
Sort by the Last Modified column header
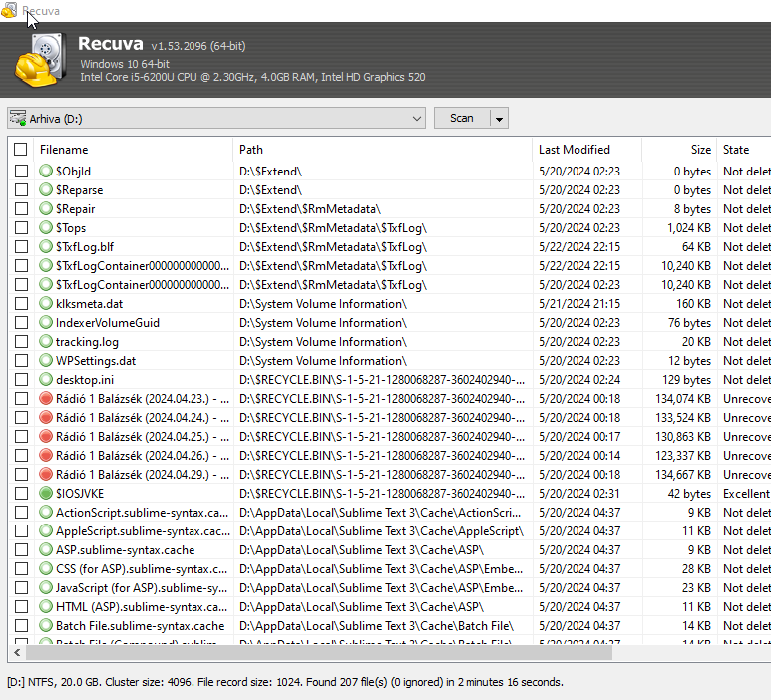coord(587,149)
